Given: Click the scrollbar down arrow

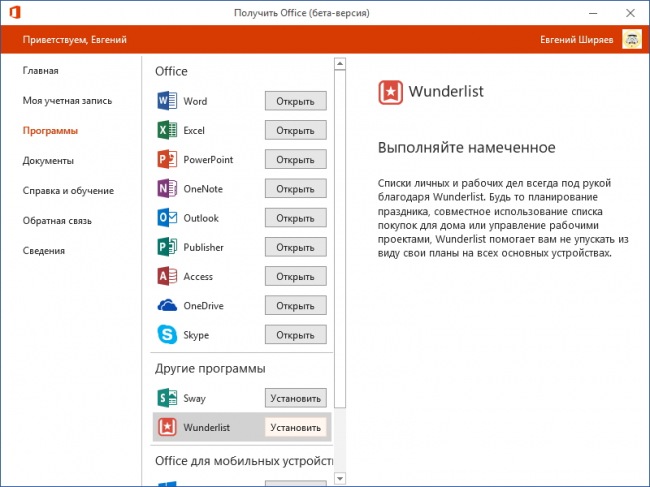Looking at the screenshot, I should click(x=340, y=479).
